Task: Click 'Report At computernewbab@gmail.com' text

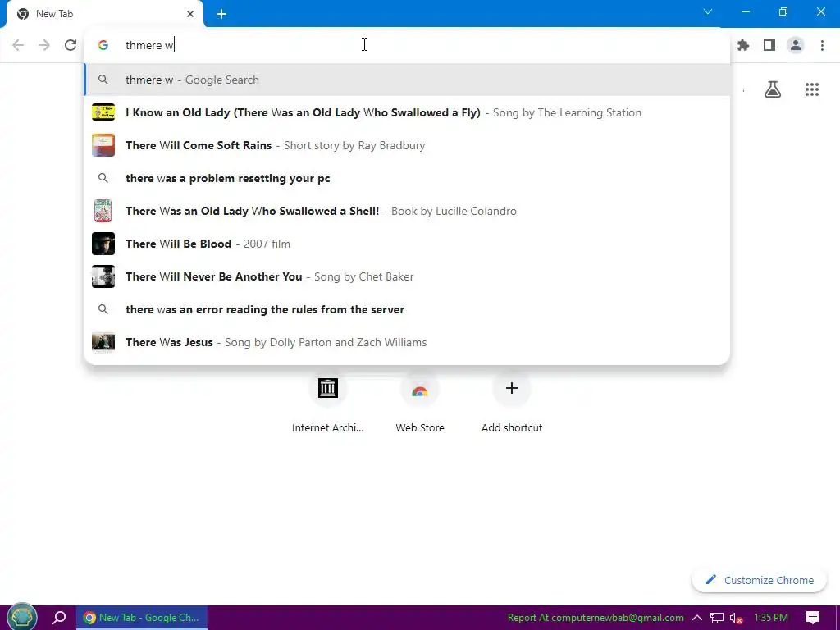Action: coord(596,618)
